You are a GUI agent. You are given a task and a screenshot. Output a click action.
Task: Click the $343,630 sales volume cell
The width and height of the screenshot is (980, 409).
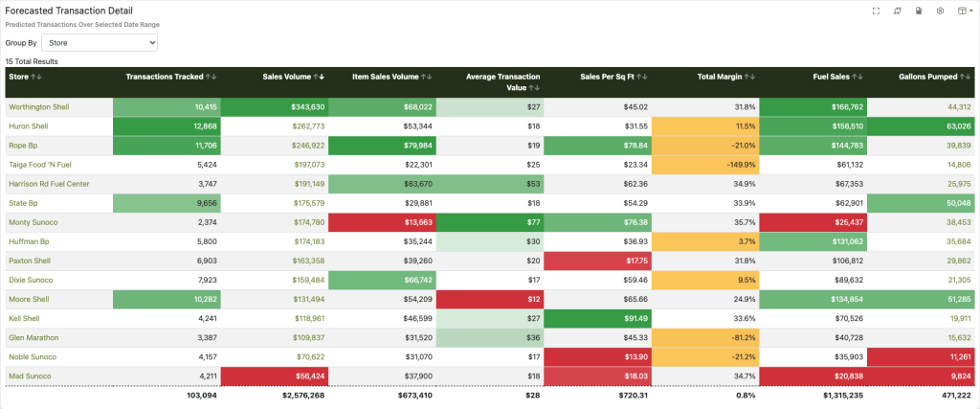click(275, 107)
